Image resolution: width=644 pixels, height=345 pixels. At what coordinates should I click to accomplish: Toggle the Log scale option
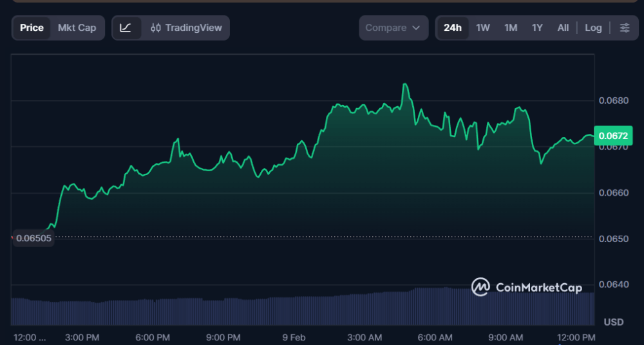click(593, 28)
